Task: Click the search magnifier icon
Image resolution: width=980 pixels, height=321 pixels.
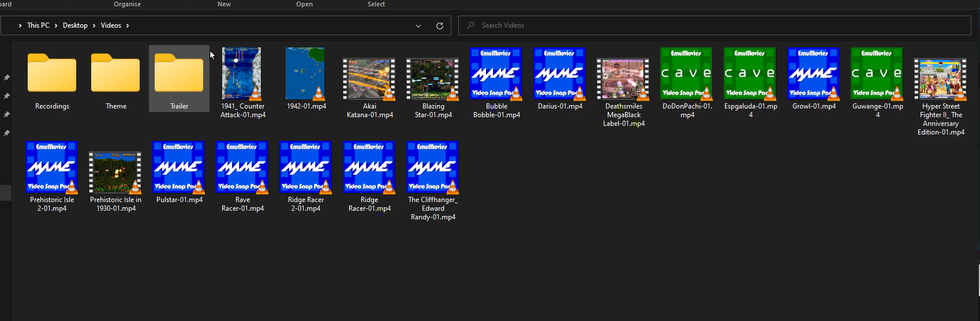Action: (x=471, y=25)
